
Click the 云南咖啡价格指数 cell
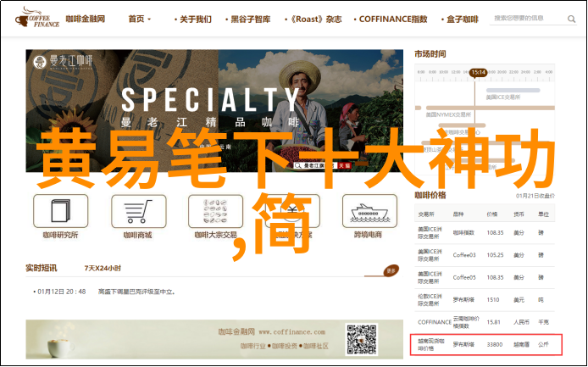click(x=466, y=322)
